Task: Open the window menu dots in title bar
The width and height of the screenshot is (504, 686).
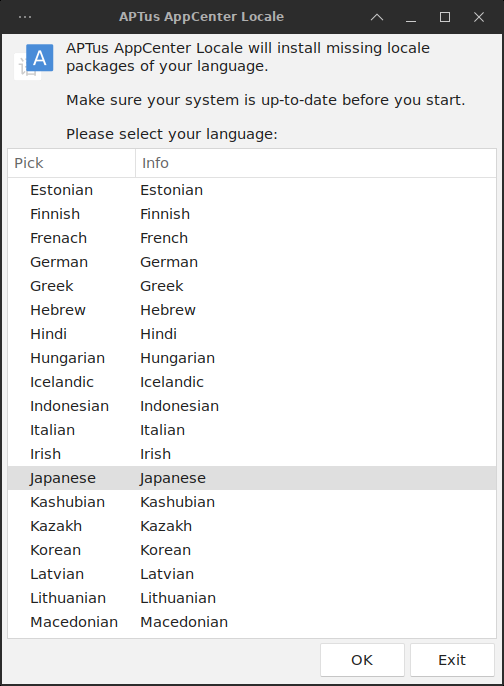Action: tap(25, 17)
